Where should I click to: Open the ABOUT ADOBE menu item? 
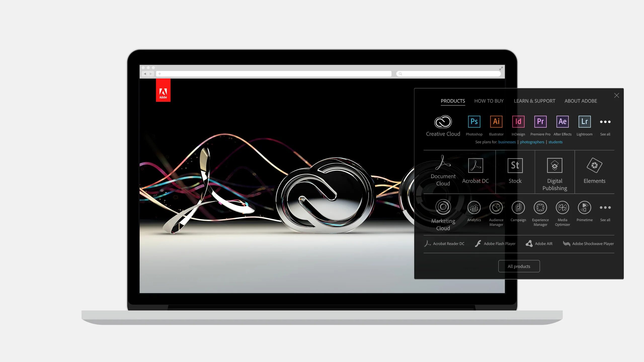pyautogui.click(x=581, y=101)
